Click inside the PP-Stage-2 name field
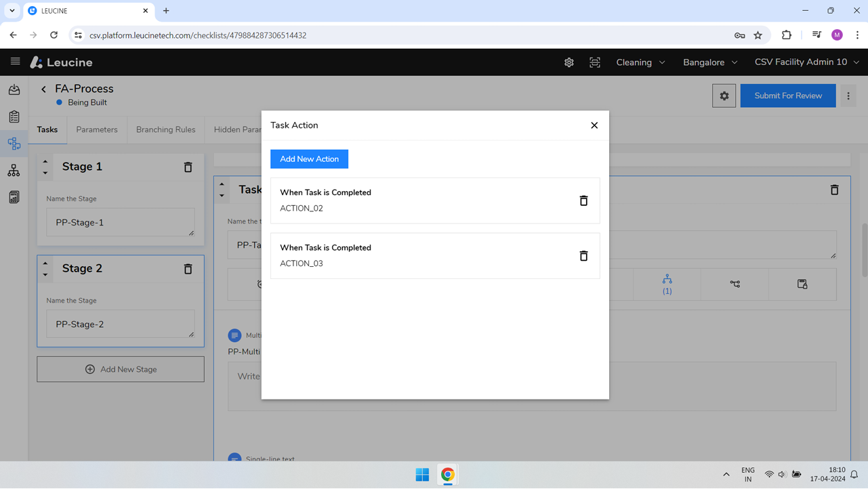Image resolution: width=868 pixels, height=489 pixels. [120, 324]
